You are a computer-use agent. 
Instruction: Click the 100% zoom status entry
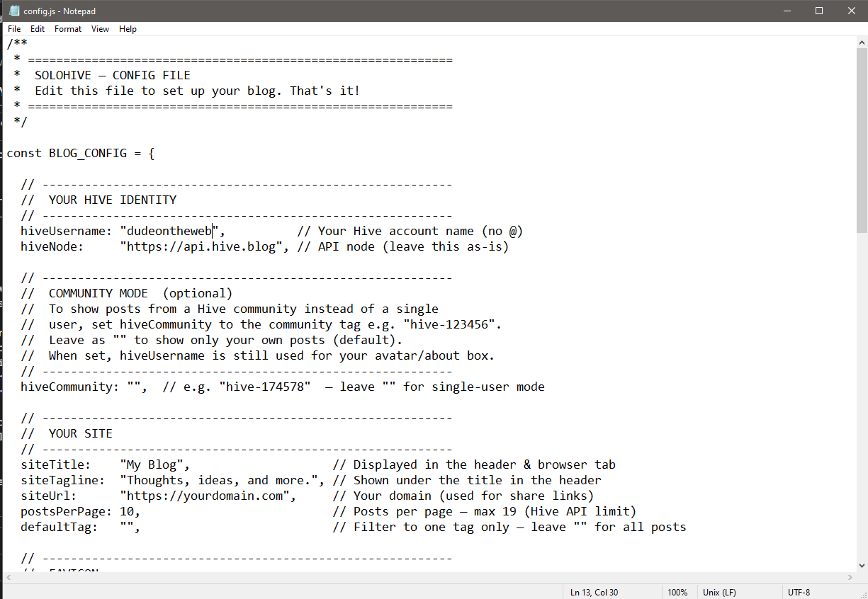point(677,592)
